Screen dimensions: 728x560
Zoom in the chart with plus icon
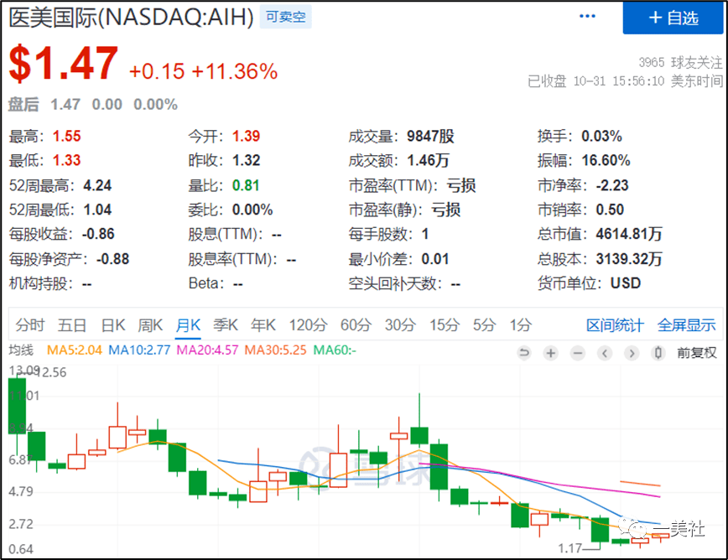coord(550,353)
